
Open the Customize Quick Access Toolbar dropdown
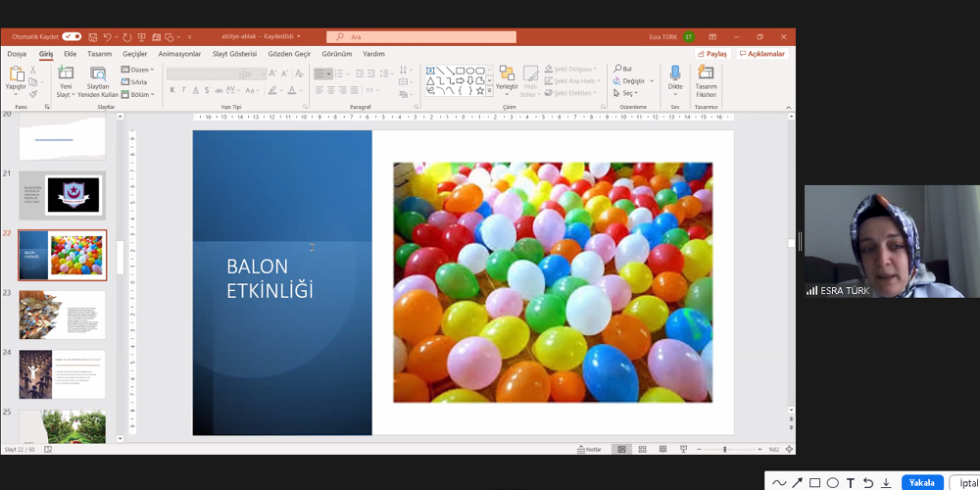coord(190,37)
